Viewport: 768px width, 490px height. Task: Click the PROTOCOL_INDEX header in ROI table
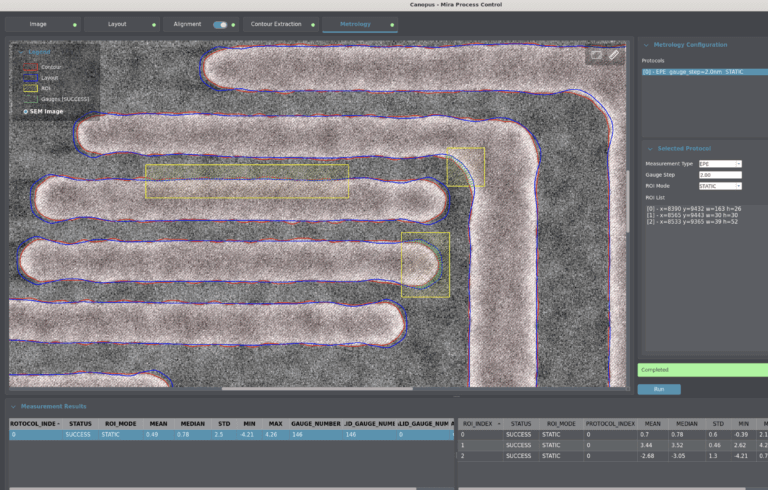[x=610, y=424]
